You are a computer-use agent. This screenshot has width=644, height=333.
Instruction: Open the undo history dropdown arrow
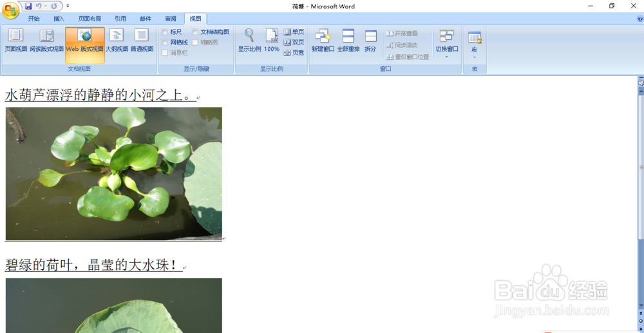click(45, 6)
